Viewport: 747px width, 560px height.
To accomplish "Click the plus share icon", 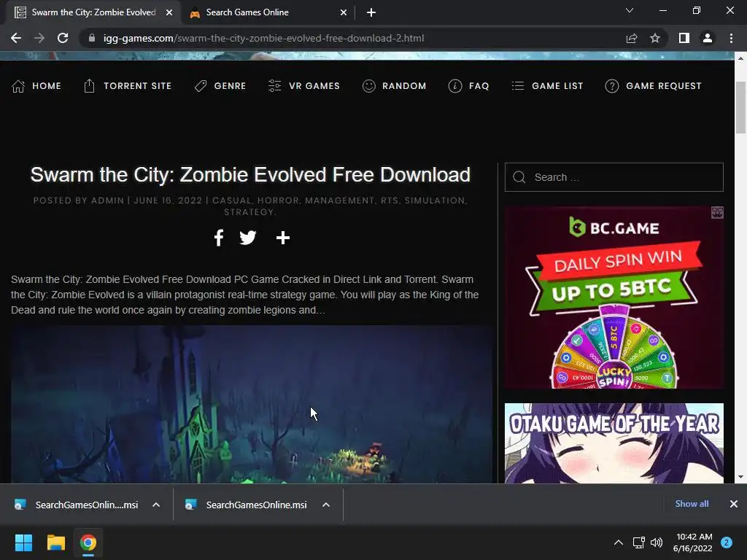I will [x=283, y=238].
